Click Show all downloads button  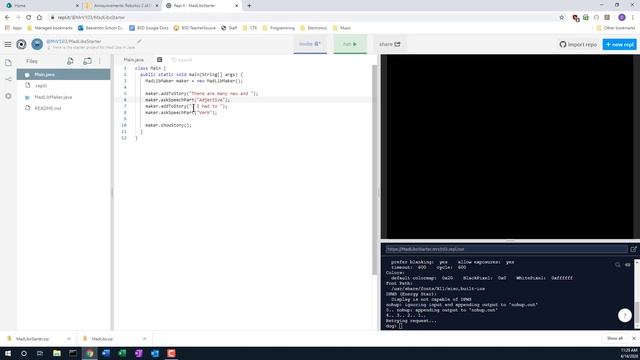pos(615,338)
